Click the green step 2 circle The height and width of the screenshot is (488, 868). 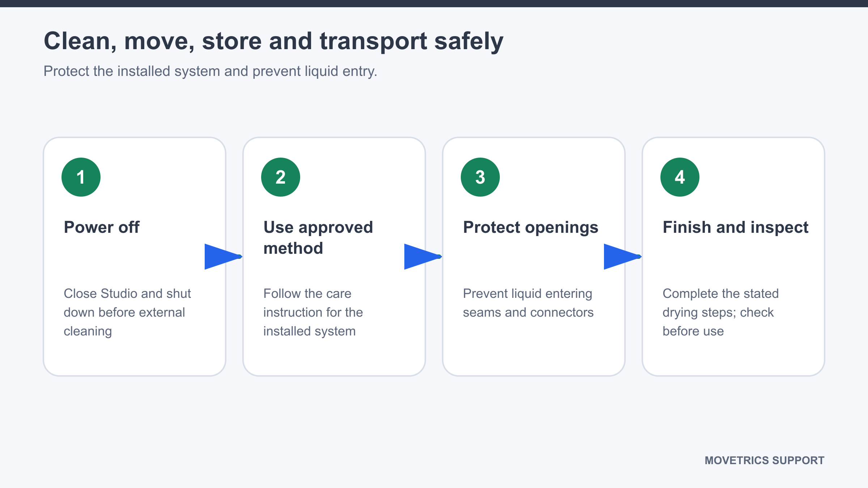[x=281, y=177]
